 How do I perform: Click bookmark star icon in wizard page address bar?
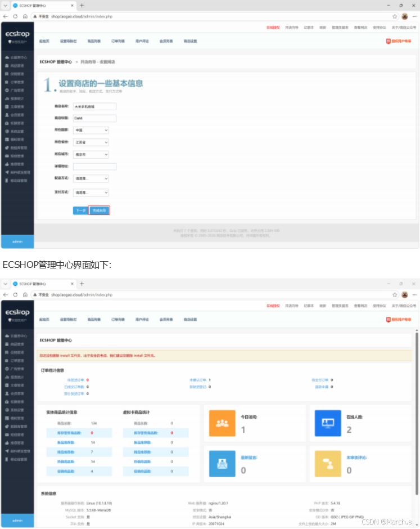pos(395,16)
